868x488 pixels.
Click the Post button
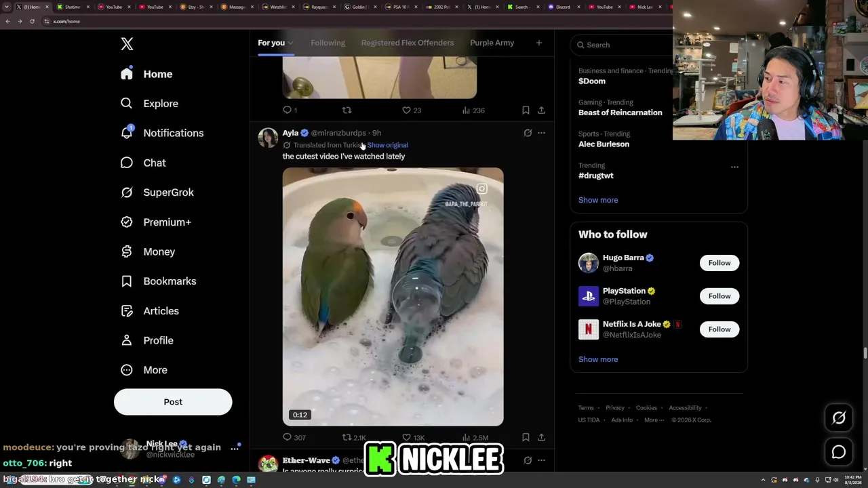pos(173,402)
